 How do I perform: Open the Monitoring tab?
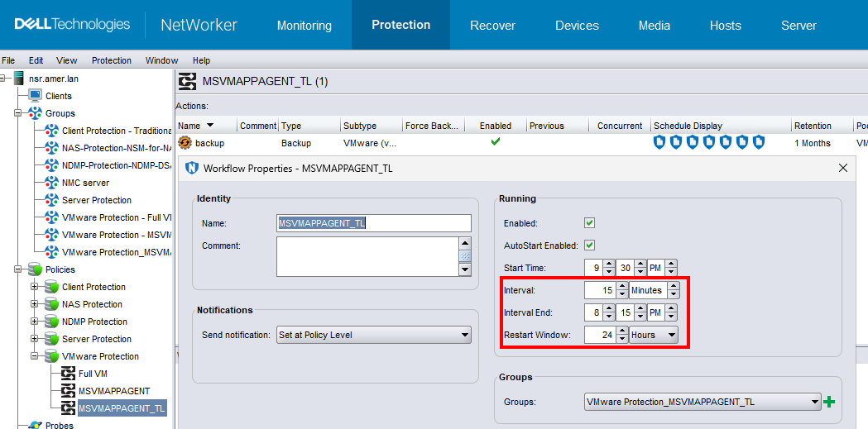point(304,26)
